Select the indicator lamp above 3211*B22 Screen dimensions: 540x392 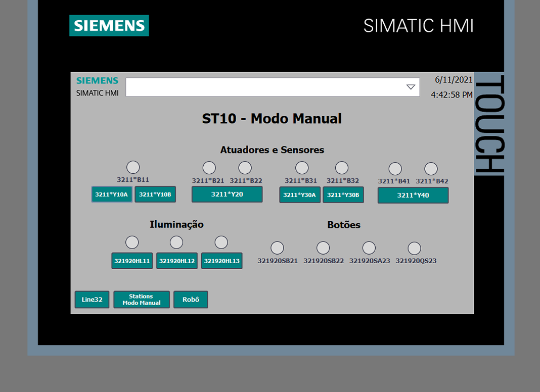point(245,168)
